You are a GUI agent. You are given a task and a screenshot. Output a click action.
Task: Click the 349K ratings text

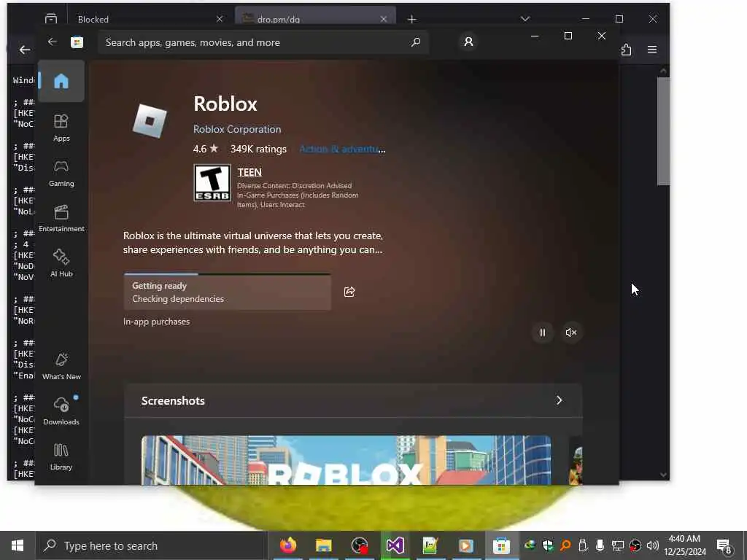(x=258, y=149)
